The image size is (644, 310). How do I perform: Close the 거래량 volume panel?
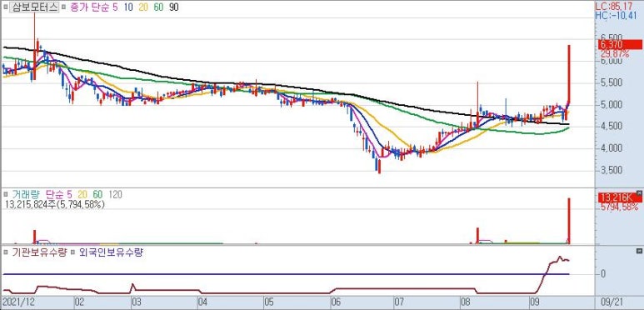pyautogui.click(x=639, y=192)
